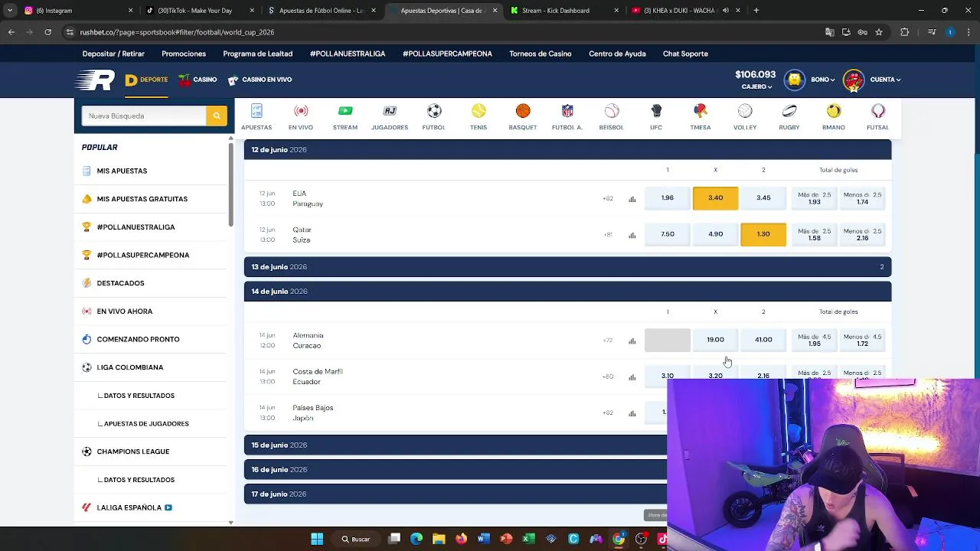Click the Nueva Búsqueda search field
Screen dimensions: 980x551
144,116
